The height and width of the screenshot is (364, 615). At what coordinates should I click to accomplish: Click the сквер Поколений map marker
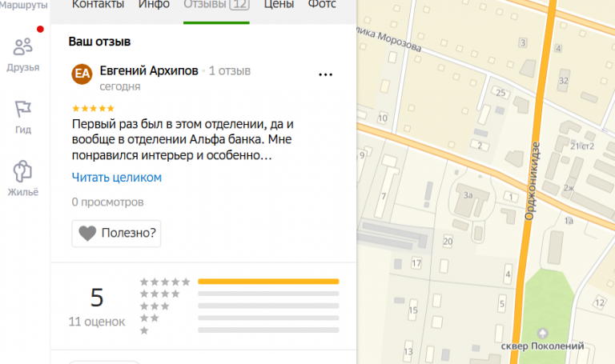click(542, 334)
